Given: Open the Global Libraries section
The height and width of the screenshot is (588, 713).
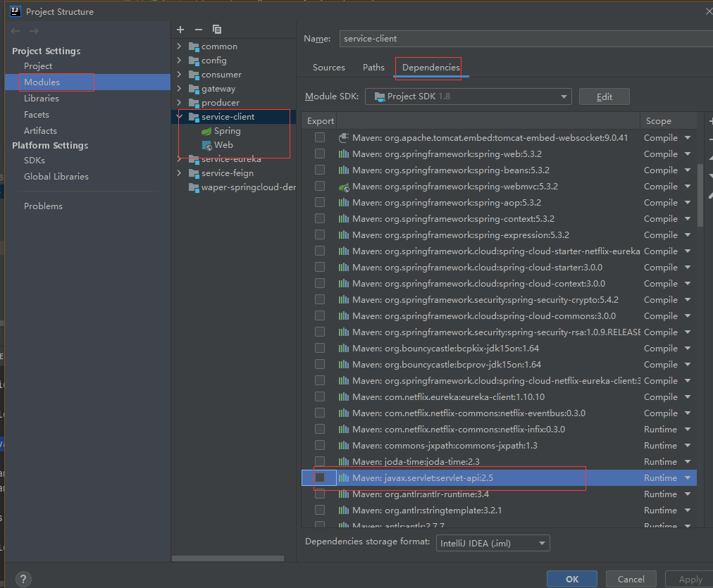Looking at the screenshot, I should point(56,177).
